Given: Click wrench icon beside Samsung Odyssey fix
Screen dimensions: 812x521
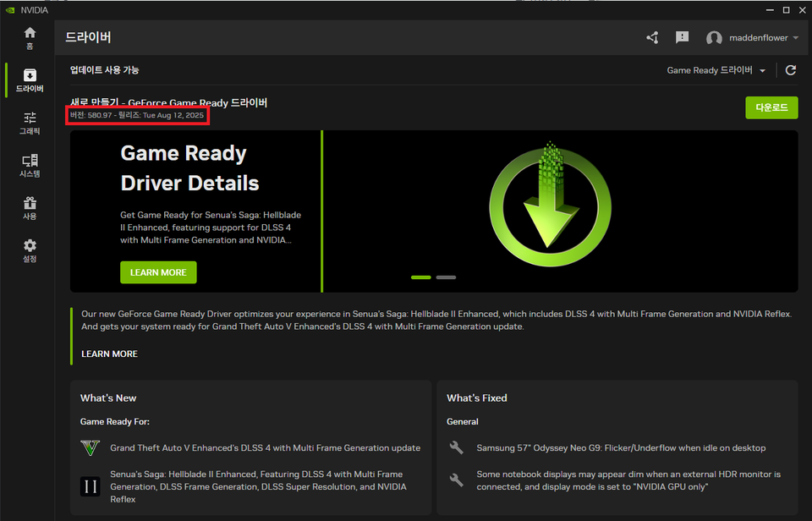Looking at the screenshot, I should click(x=456, y=448).
